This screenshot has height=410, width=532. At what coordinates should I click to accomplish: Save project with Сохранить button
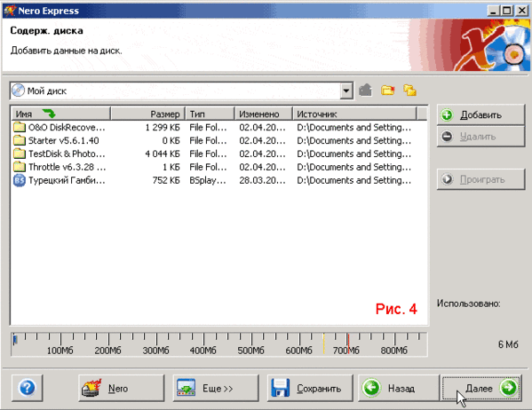tap(310, 388)
